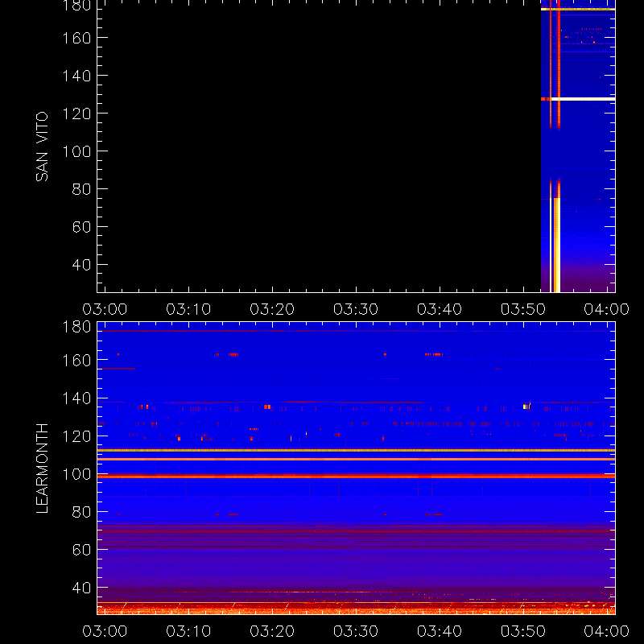Screen dimensions: 644x644
Task: Pick the 160 tick label on Learmonth plot
Action: click(76, 361)
